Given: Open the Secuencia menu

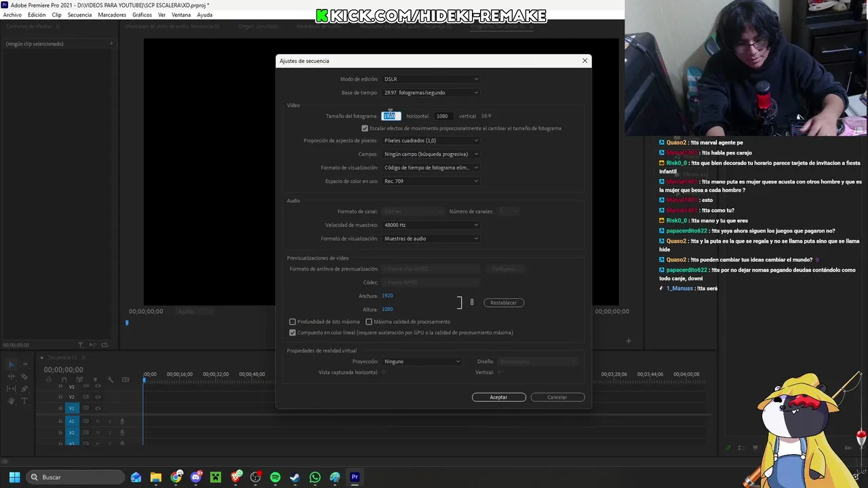Looking at the screenshot, I should [79, 15].
